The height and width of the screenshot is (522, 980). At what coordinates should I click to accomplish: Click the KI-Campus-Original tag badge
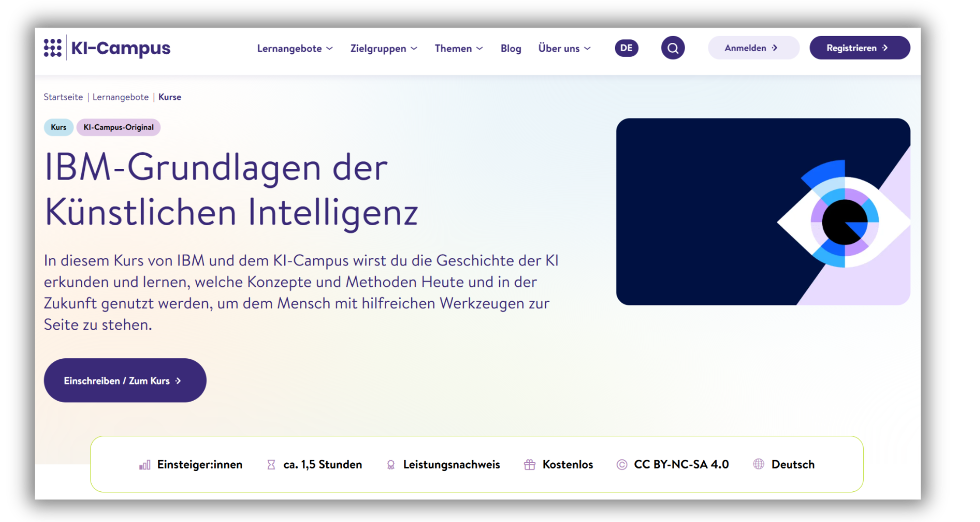click(x=118, y=127)
